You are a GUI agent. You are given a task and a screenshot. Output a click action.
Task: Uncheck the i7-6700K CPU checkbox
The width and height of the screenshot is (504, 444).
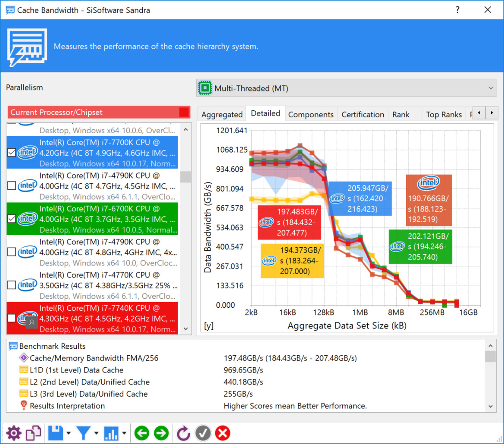click(x=12, y=219)
